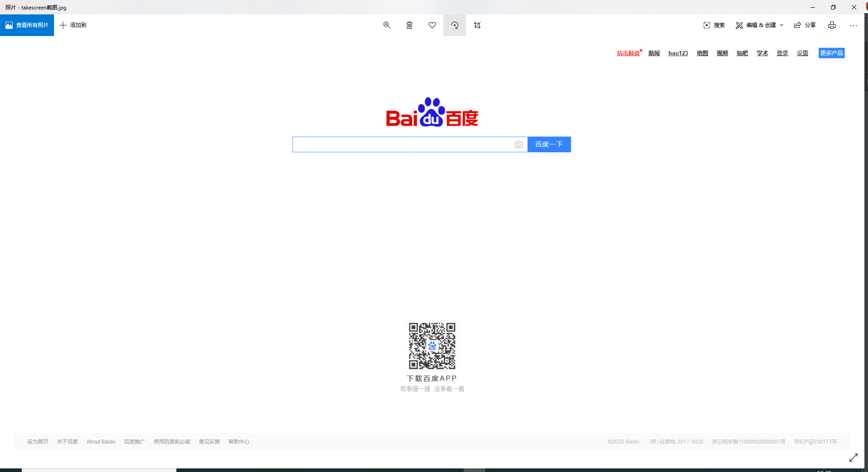Click the hao123 link
The image size is (868, 472).
coord(678,53)
